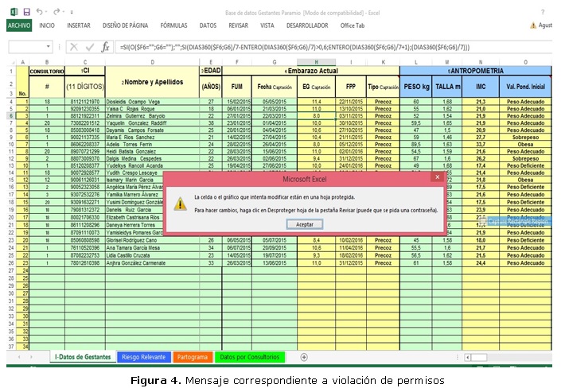Add a new sheet with plus icon
Screen dimensions: 565x392
(302, 357)
